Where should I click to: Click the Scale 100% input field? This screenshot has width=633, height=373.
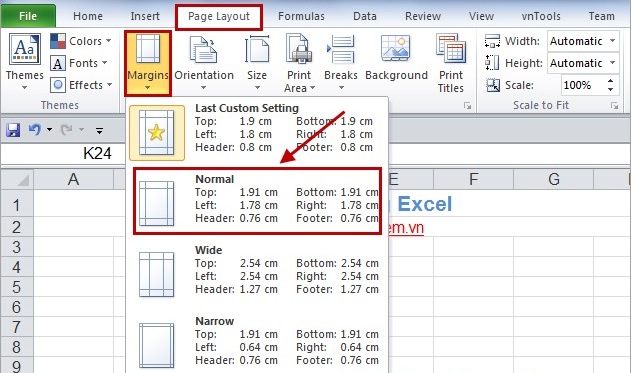pyautogui.click(x=583, y=85)
